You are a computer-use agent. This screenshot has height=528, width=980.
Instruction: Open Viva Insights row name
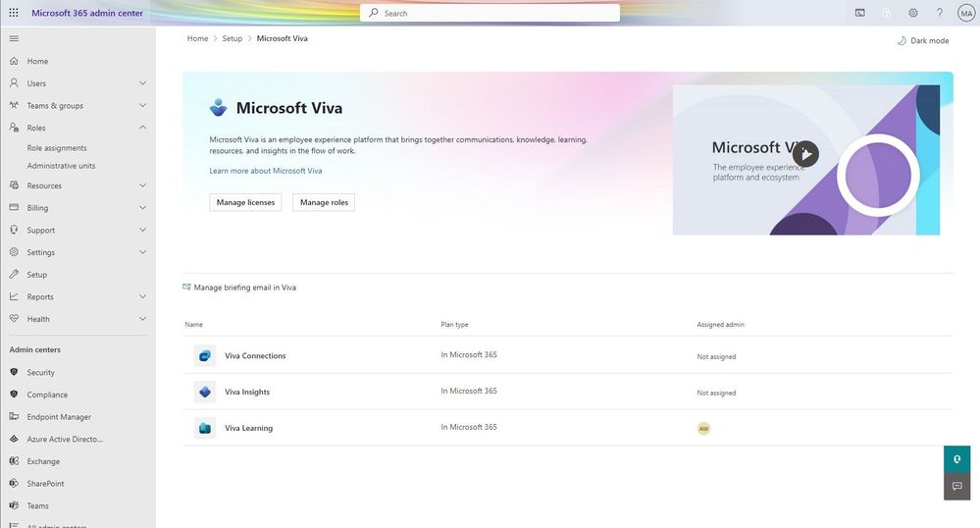247,393
